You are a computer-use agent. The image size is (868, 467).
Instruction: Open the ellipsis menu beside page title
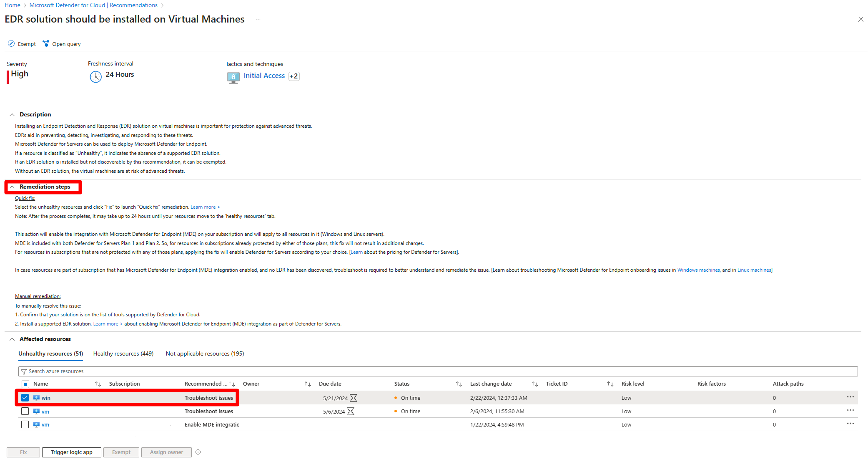pyautogui.click(x=258, y=19)
